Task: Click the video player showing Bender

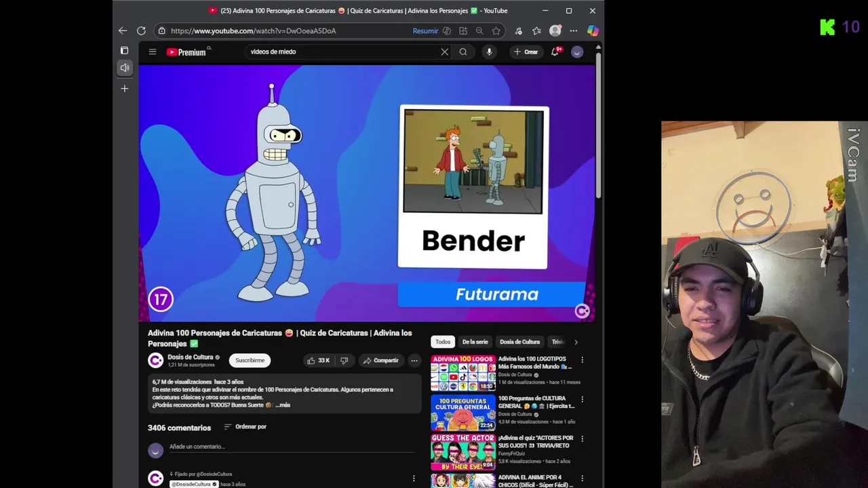Action: 367,193
